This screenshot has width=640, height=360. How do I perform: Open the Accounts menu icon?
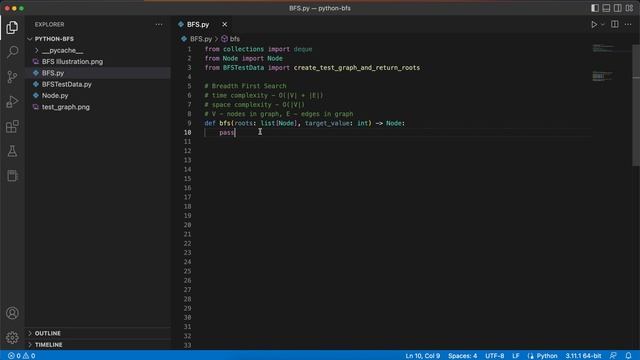click(12, 313)
